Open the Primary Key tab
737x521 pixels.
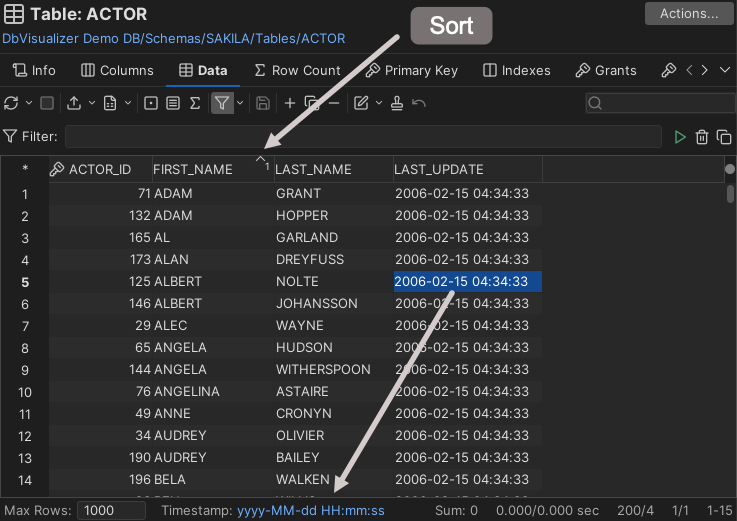point(411,70)
